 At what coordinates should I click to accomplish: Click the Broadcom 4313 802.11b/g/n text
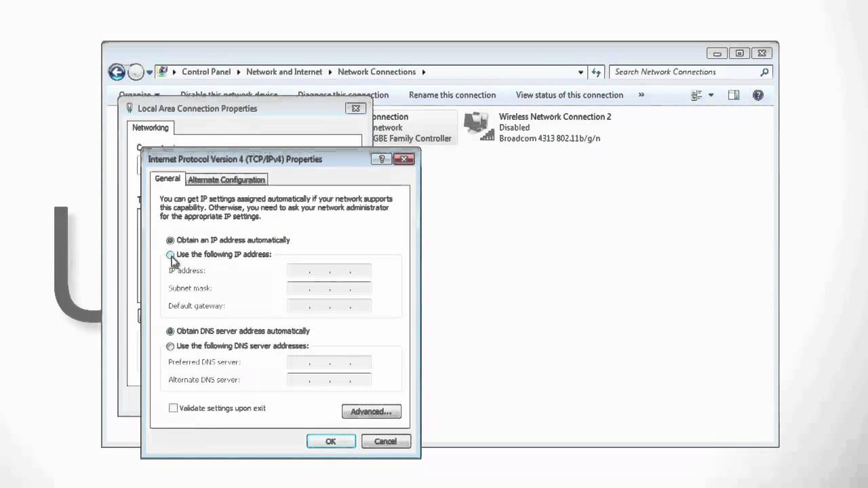[549, 138]
